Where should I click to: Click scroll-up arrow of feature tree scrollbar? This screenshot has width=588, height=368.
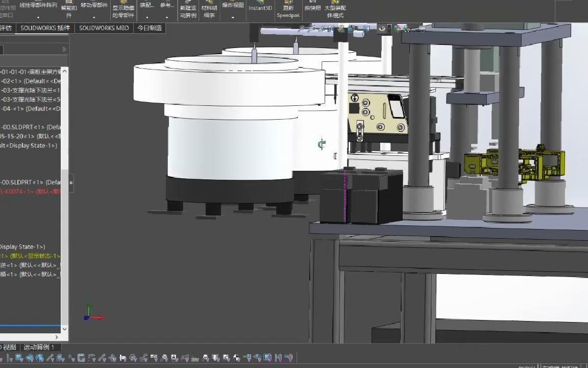click(x=64, y=71)
